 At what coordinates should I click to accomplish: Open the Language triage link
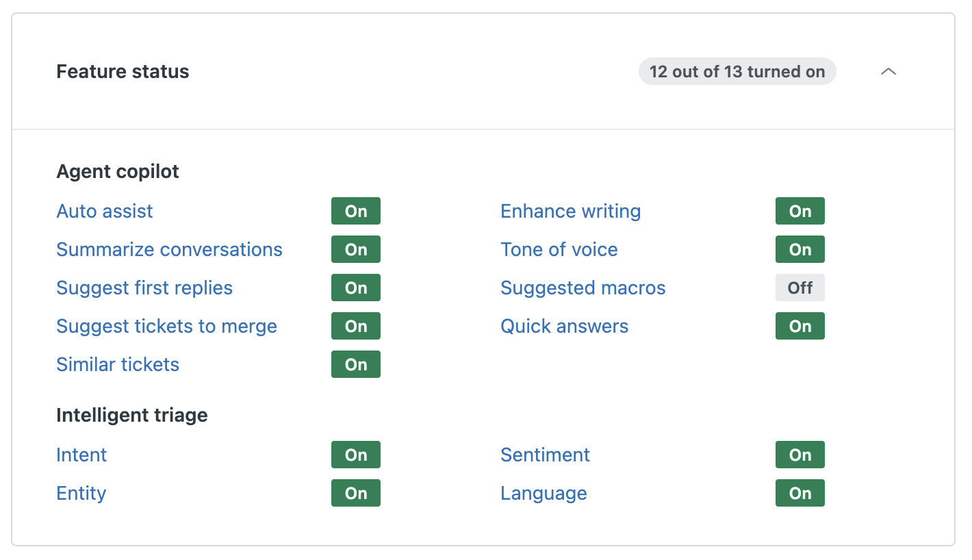(x=543, y=494)
